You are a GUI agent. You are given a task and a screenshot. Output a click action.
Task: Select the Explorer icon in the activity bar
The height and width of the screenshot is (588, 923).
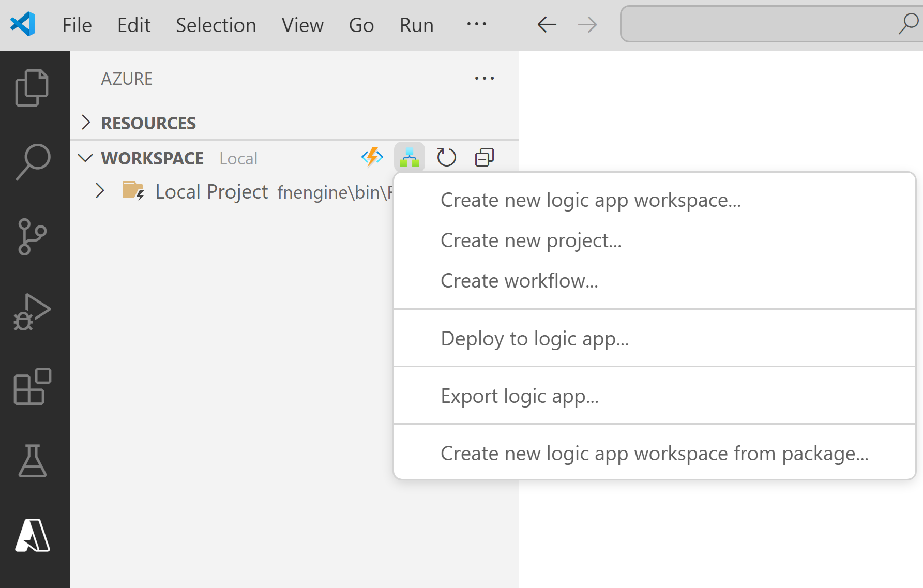(x=33, y=87)
